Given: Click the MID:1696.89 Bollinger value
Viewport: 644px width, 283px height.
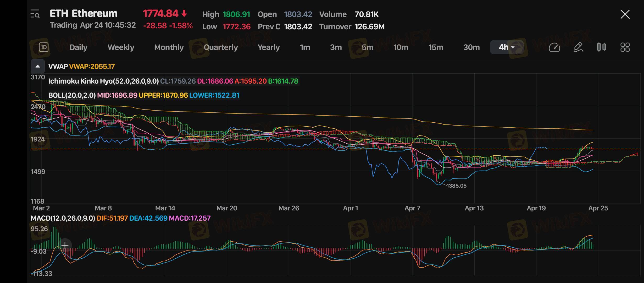Looking at the screenshot, I should coord(117,95).
